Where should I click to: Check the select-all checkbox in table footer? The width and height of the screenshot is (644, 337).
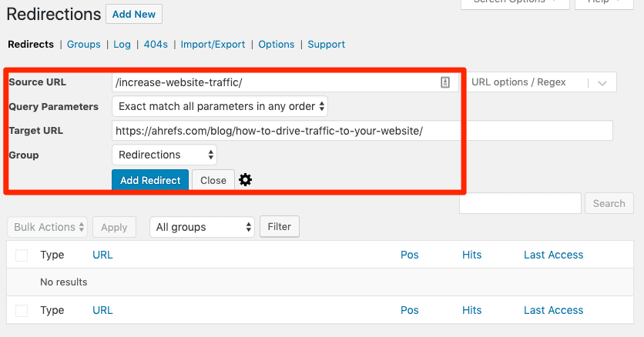22,310
